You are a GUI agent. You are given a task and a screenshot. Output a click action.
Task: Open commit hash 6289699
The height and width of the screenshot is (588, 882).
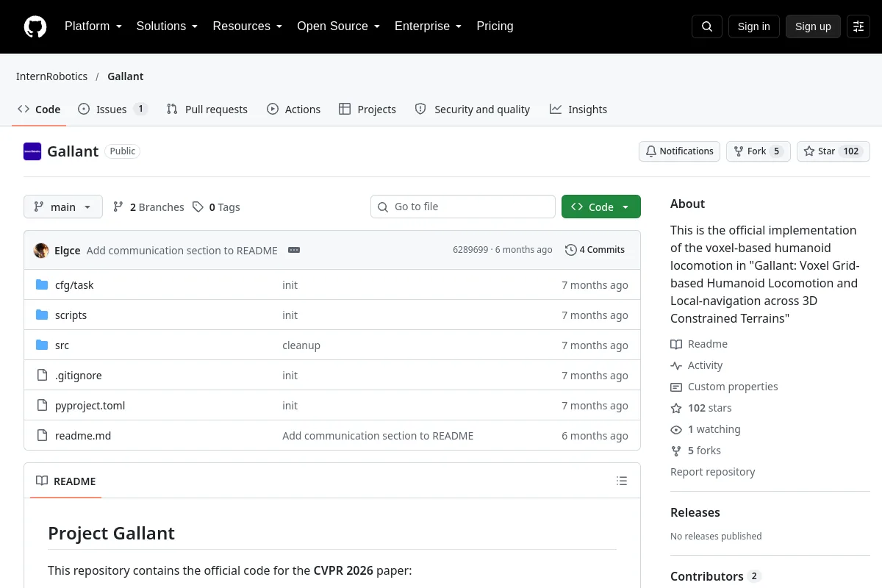tap(470, 250)
